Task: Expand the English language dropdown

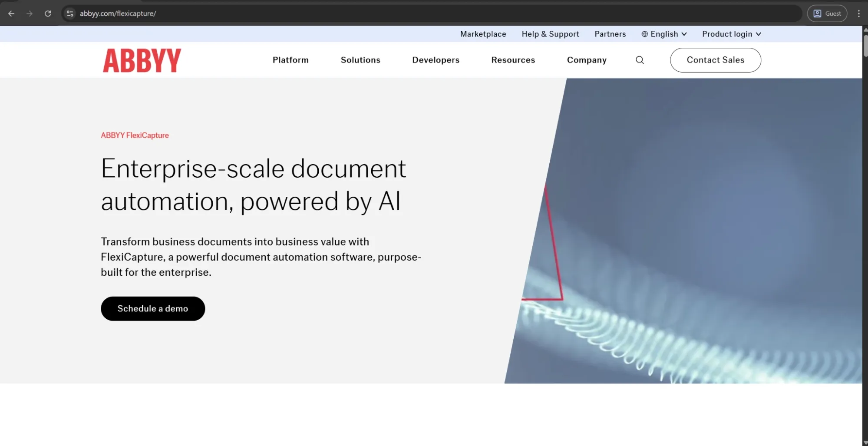Action: coord(664,34)
